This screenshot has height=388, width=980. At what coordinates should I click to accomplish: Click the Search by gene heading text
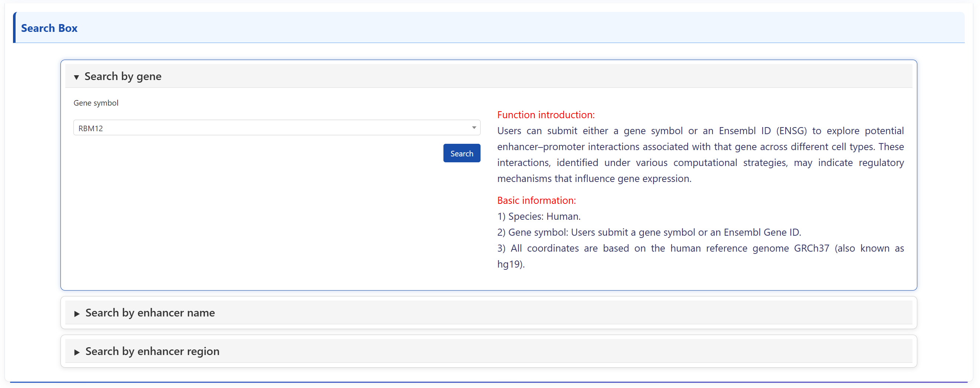pos(122,76)
